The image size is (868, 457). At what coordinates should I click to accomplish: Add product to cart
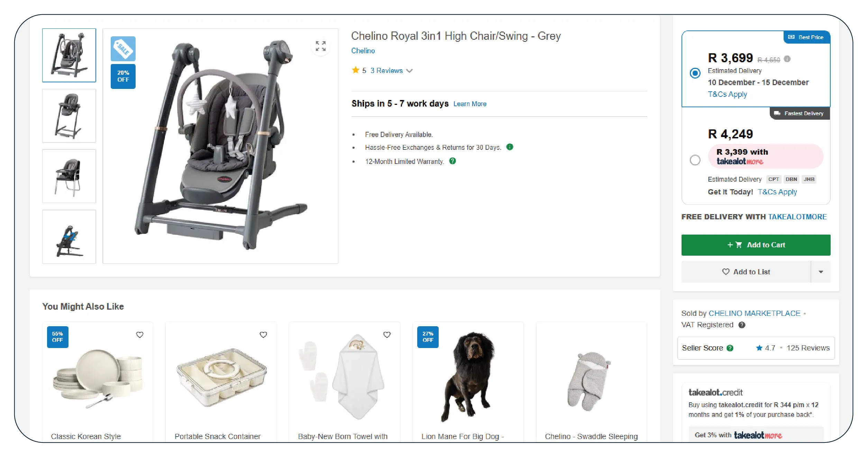coord(756,245)
